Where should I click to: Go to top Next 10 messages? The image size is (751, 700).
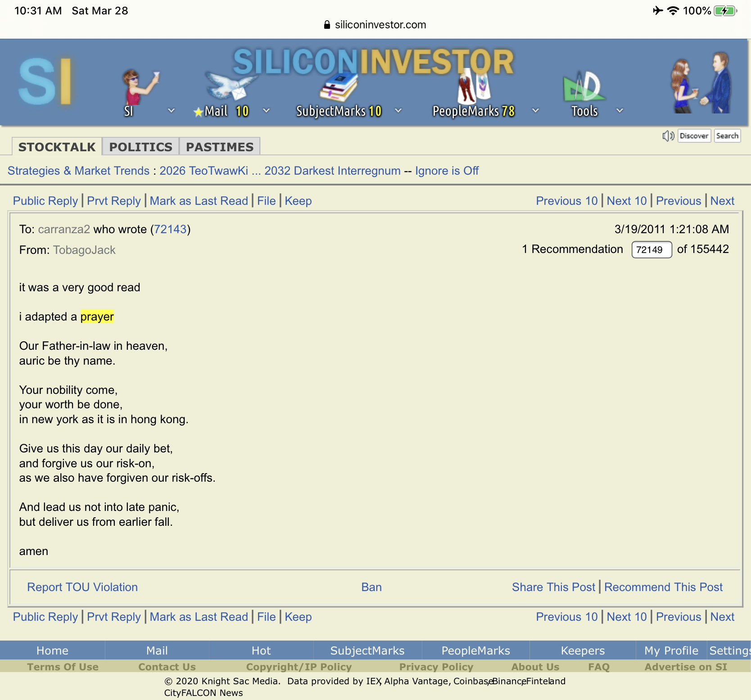click(627, 201)
